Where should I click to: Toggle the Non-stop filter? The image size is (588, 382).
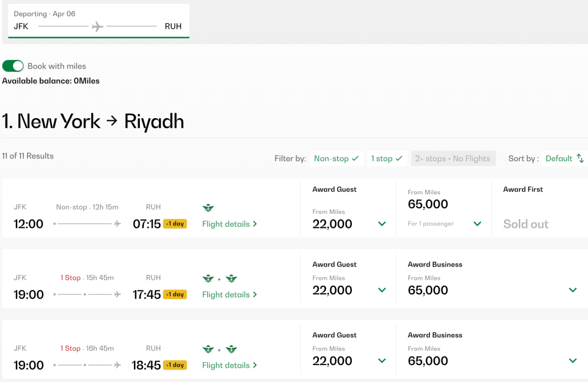[336, 158]
